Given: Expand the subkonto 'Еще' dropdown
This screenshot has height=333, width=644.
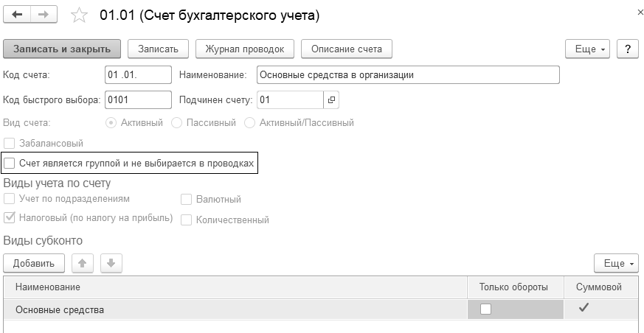Looking at the screenshot, I should tap(616, 263).
